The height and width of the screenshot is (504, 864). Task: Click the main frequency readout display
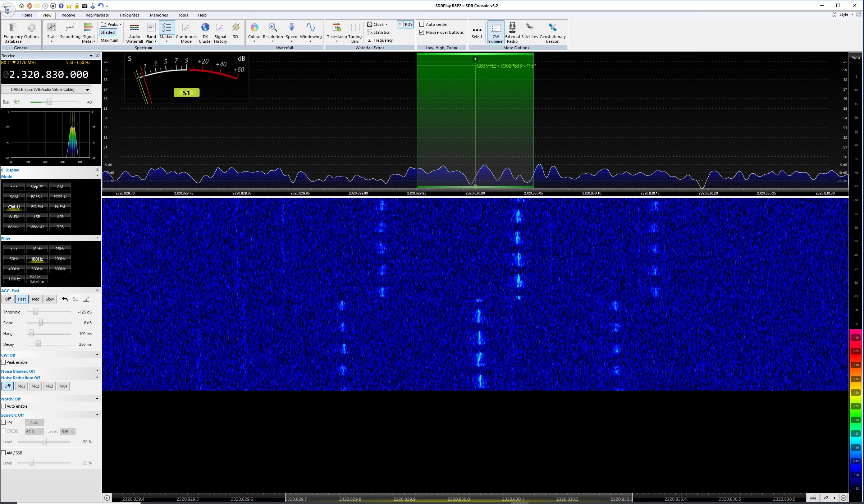49,74
